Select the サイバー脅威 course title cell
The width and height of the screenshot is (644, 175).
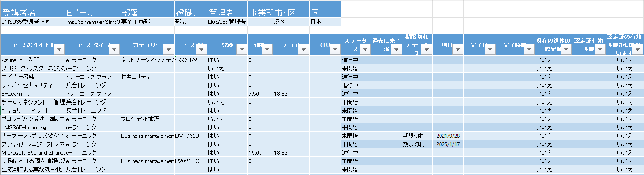pos(32,77)
